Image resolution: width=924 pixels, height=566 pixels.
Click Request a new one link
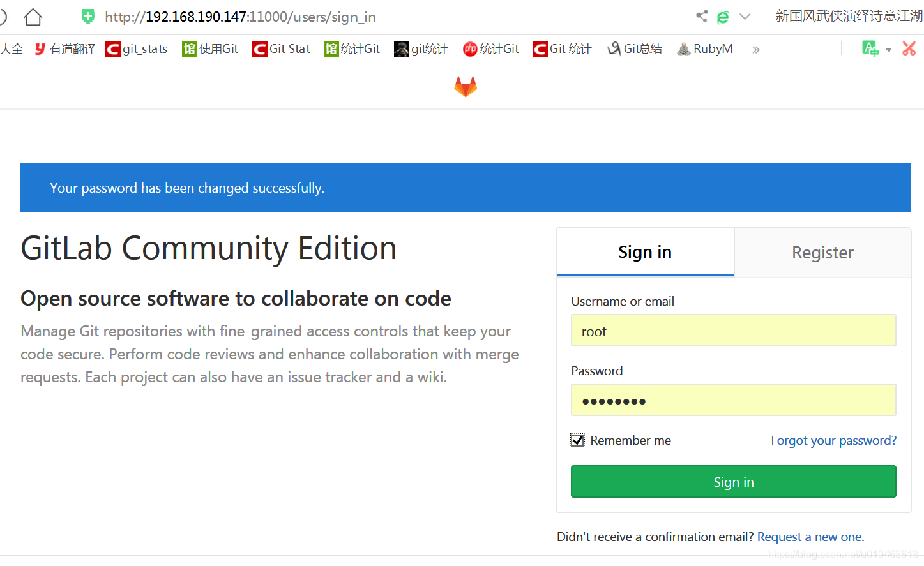pyautogui.click(x=810, y=537)
